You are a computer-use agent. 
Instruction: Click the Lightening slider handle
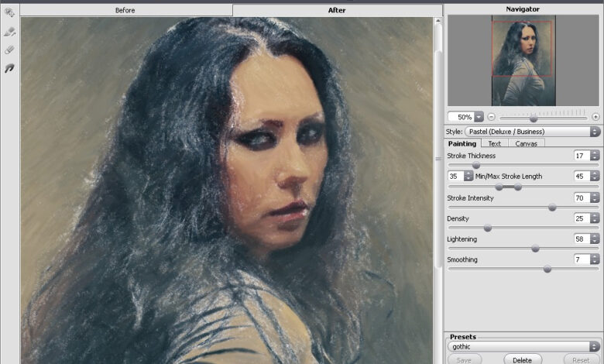point(535,249)
